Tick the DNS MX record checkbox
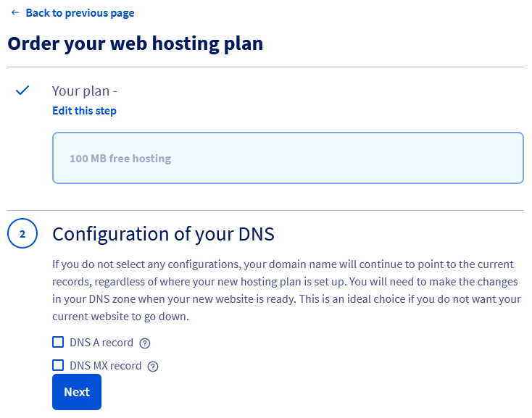532x418 pixels. coord(58,366)
